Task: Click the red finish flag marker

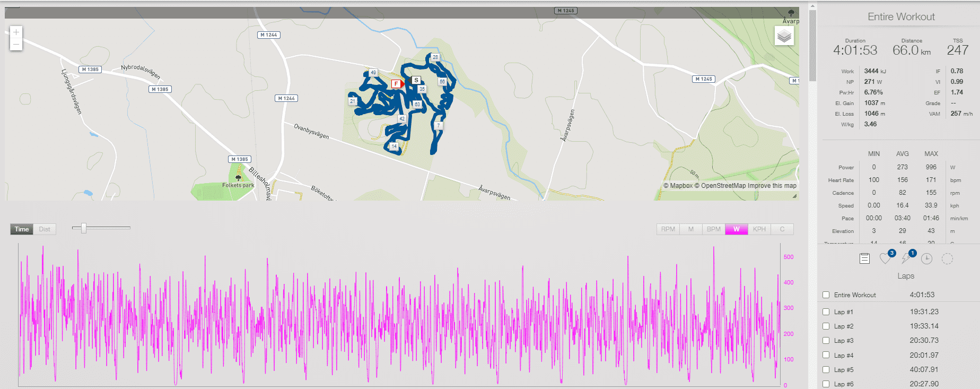Action: click(x=396, y=84)
